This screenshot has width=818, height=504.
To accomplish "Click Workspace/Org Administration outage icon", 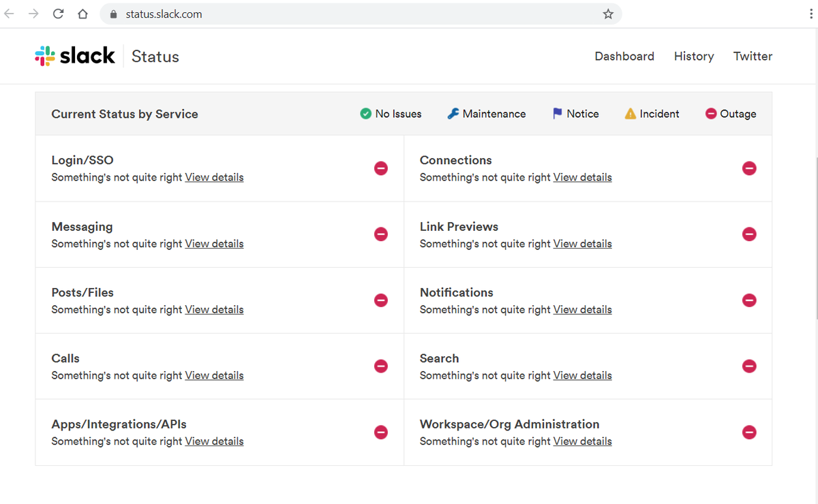I will [x=749, y=432].
